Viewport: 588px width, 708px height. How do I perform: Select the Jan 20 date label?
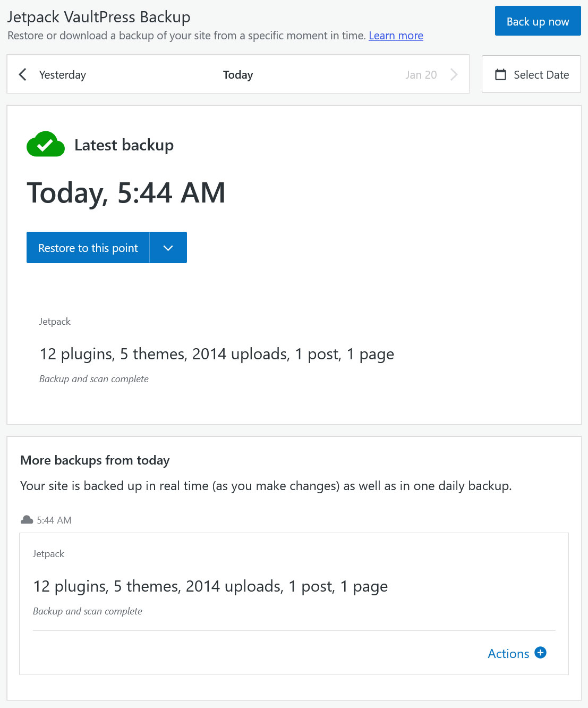coord(421,74)
